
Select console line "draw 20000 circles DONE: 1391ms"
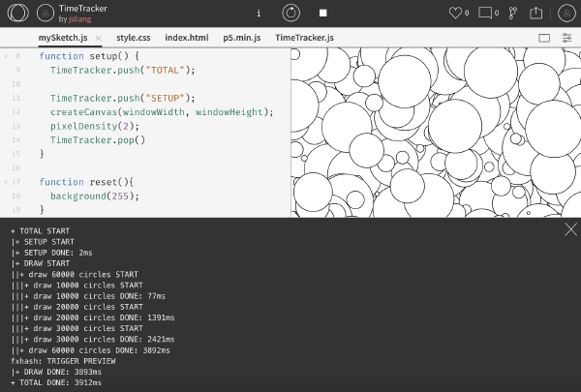93,317
